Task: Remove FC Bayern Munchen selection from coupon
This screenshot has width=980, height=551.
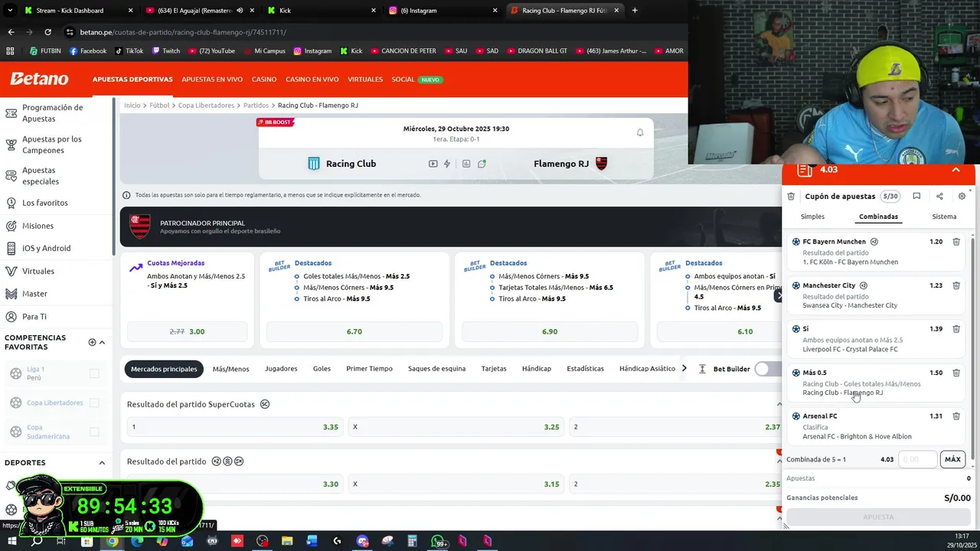Action: (956, 242)
